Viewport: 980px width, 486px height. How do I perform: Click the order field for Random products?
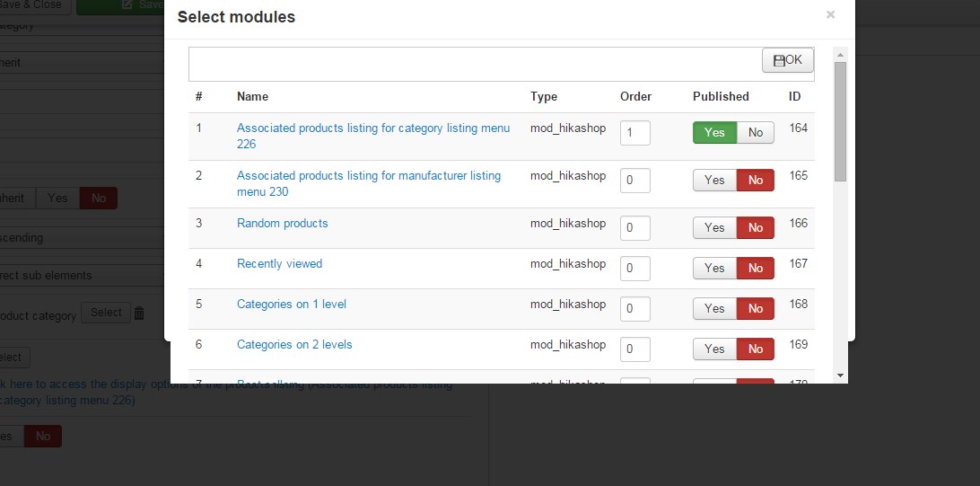point(634,228)
